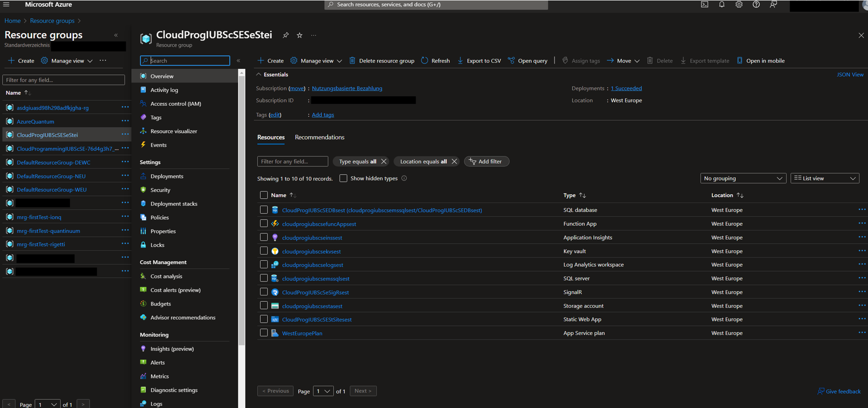Open JSON View link
This screenshot has width=868, height=408.
pos(850,75)
